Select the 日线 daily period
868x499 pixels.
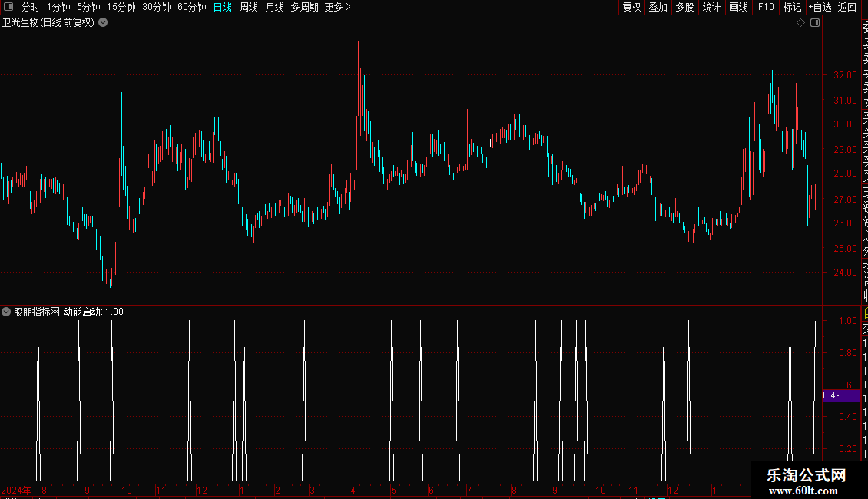[x=223, y=7]
